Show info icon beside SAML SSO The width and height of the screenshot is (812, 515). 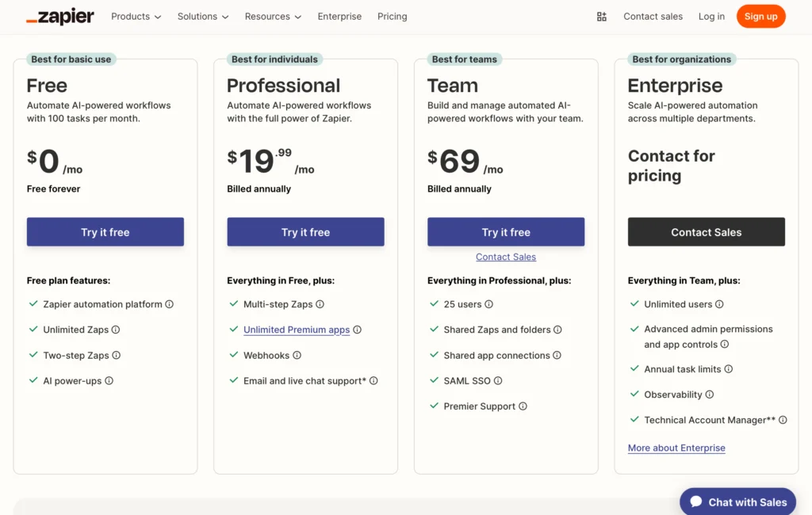click(498, 381)
